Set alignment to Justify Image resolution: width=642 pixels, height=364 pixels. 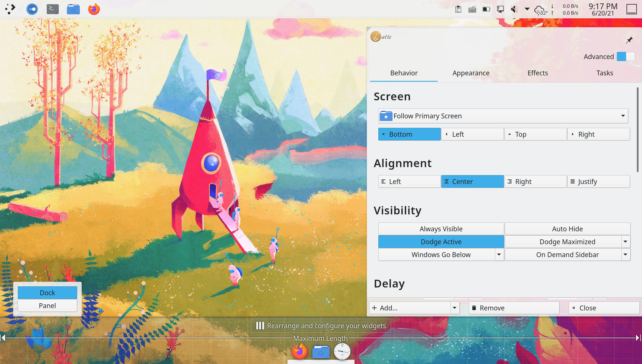pyautogui.click(x=598, y=181)
